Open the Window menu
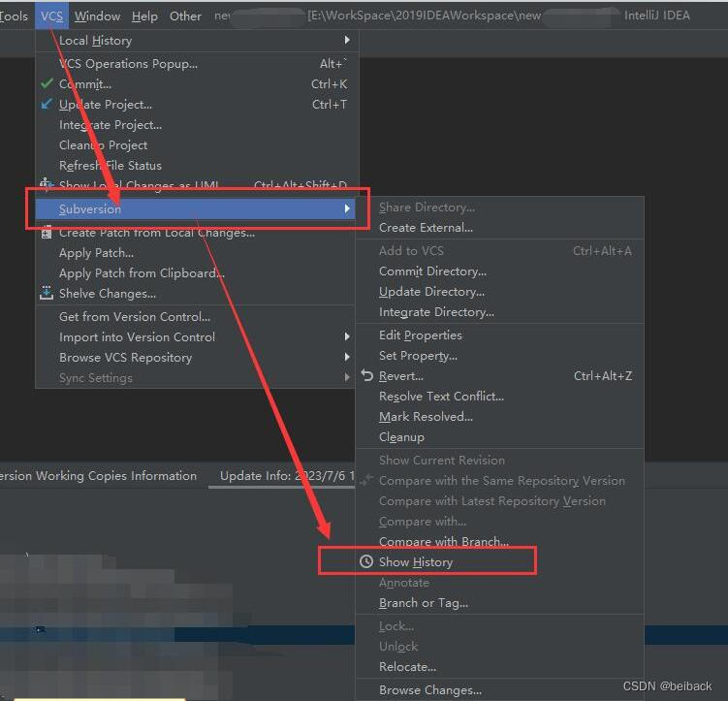Viewport: 728px width, 701px height. point(97,16)
